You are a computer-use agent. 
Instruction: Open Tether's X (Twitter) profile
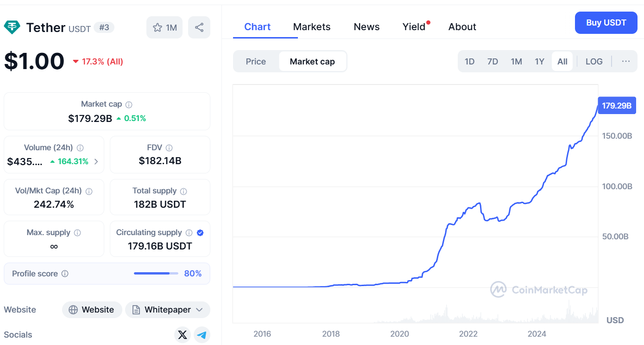(x=183, y=335)
